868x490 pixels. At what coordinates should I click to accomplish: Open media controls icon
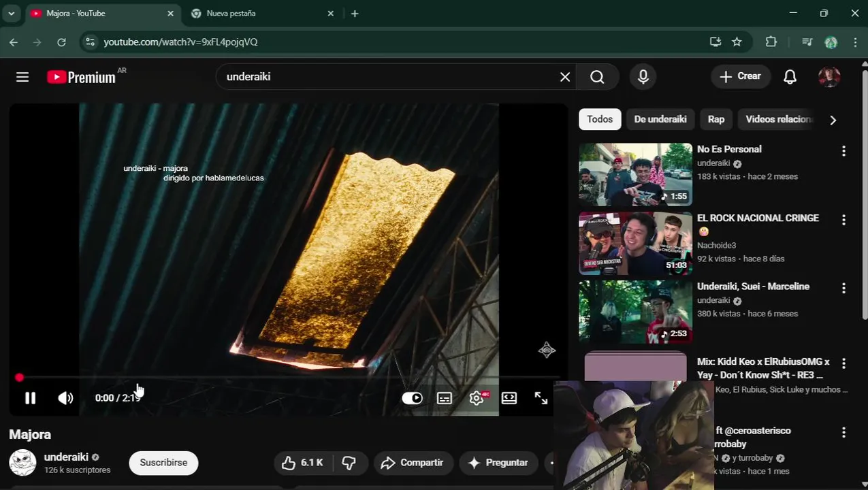click(807, 42)
